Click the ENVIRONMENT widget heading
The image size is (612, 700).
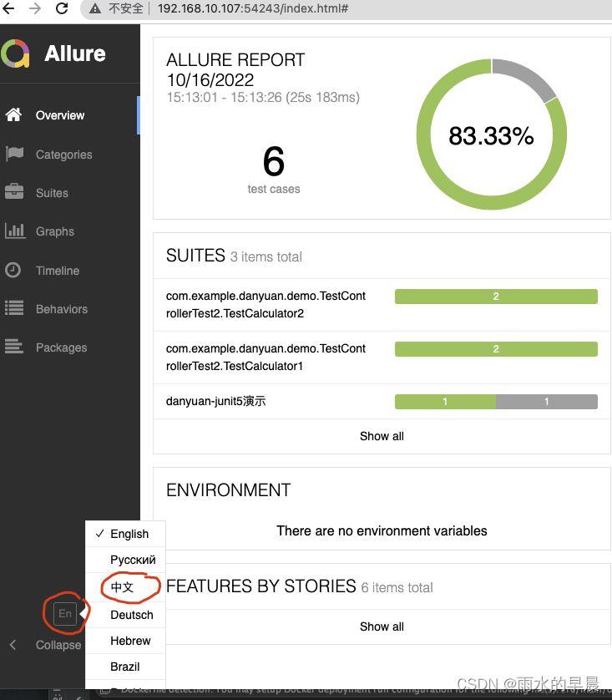[x=229, y=490]
